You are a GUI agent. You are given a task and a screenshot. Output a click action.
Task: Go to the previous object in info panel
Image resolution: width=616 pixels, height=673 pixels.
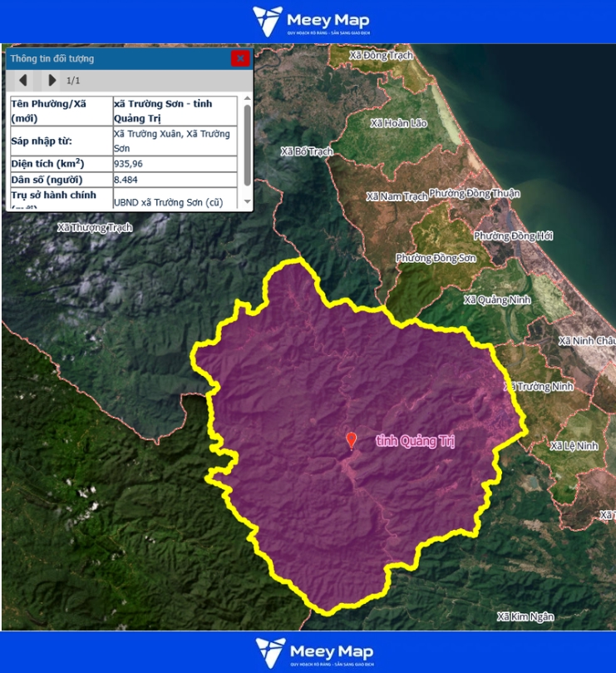[x=23, y=80]
